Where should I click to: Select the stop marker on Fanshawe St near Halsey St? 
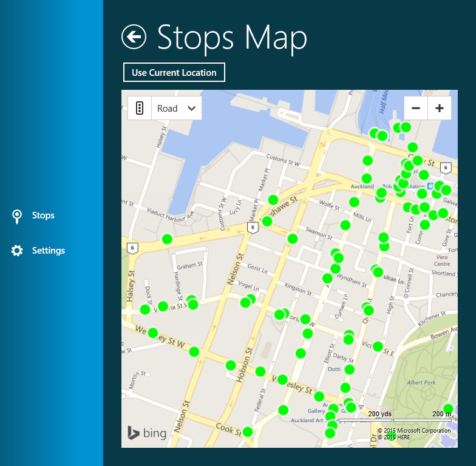tap(167, 239)
